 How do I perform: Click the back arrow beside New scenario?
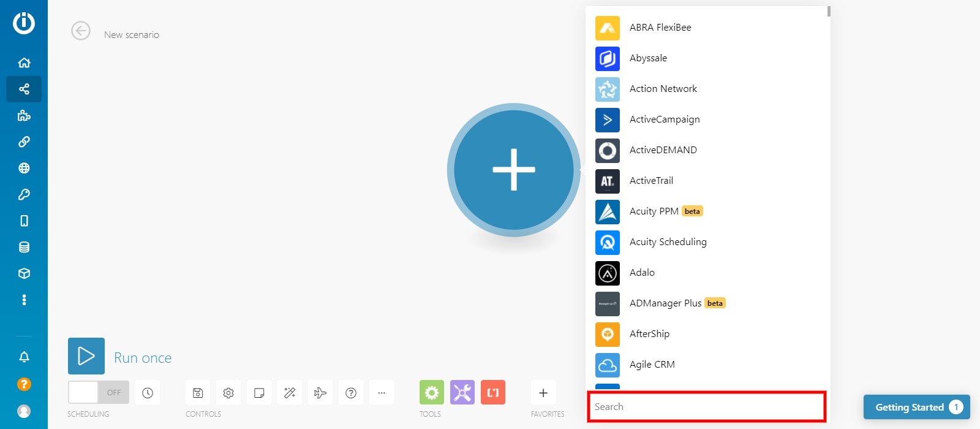81,31
